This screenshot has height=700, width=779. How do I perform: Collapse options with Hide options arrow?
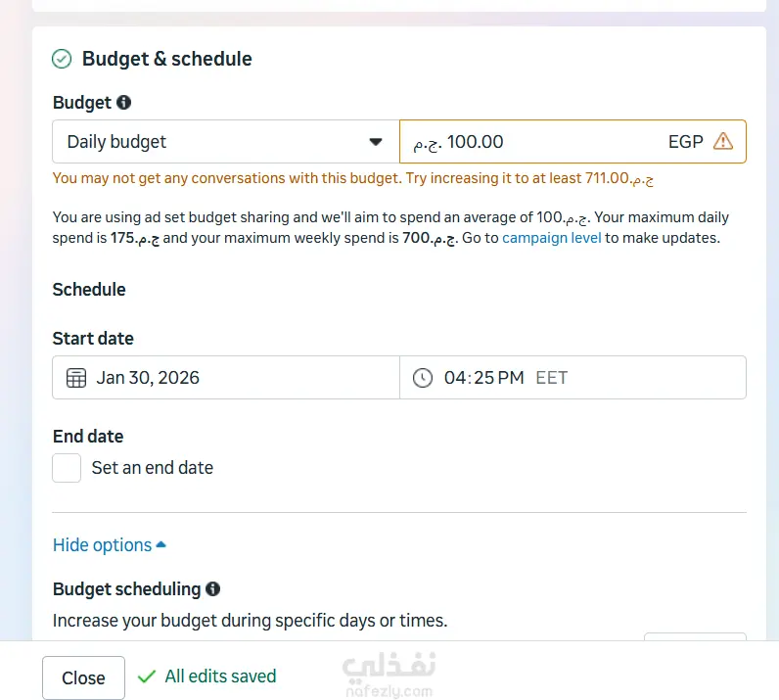[x=161, y=545]
